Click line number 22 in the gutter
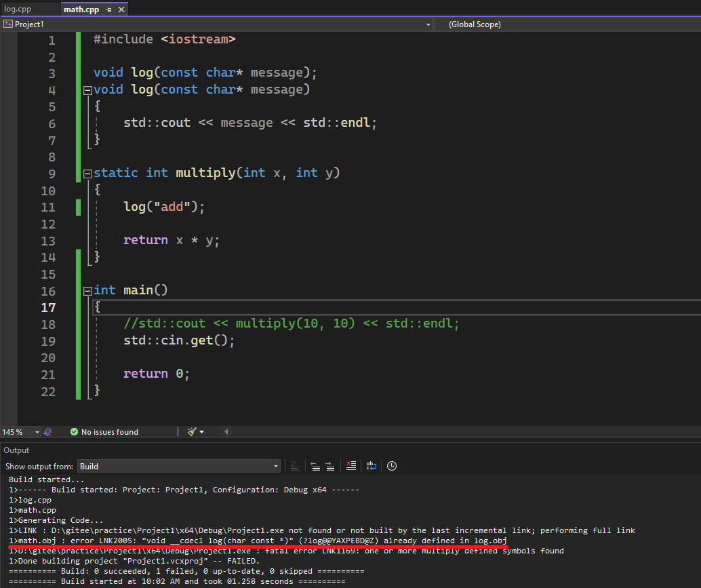701x588 pixels. click(48, 392)
